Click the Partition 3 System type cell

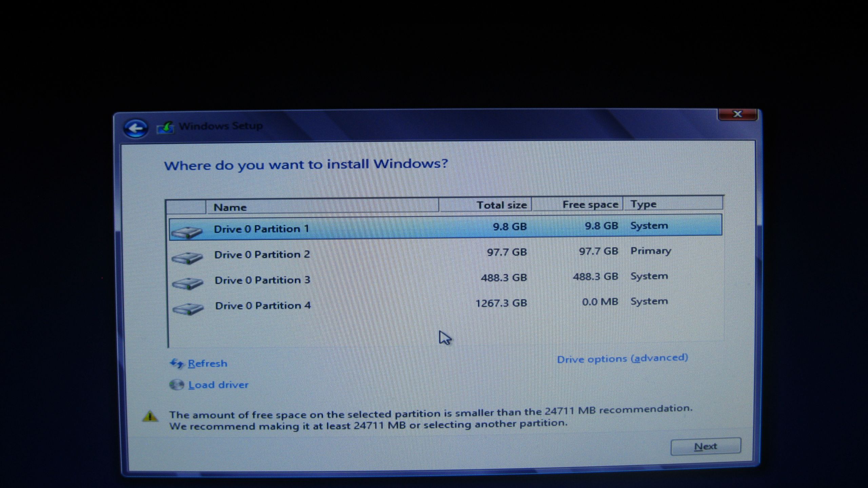click(649, 276)
